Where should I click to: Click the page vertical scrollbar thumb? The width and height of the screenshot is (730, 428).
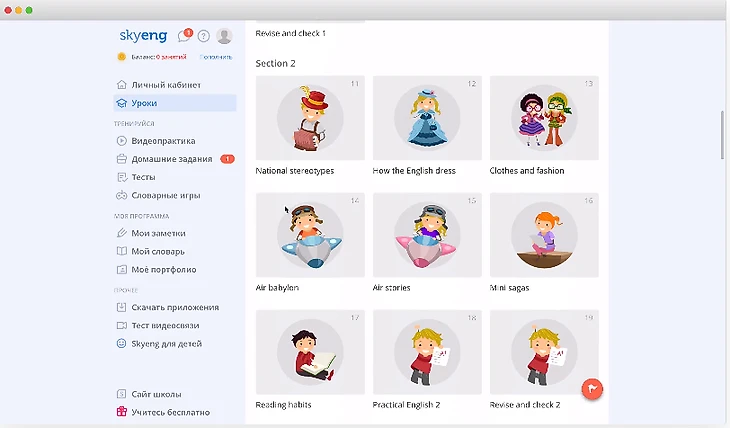tap(723, 135)
